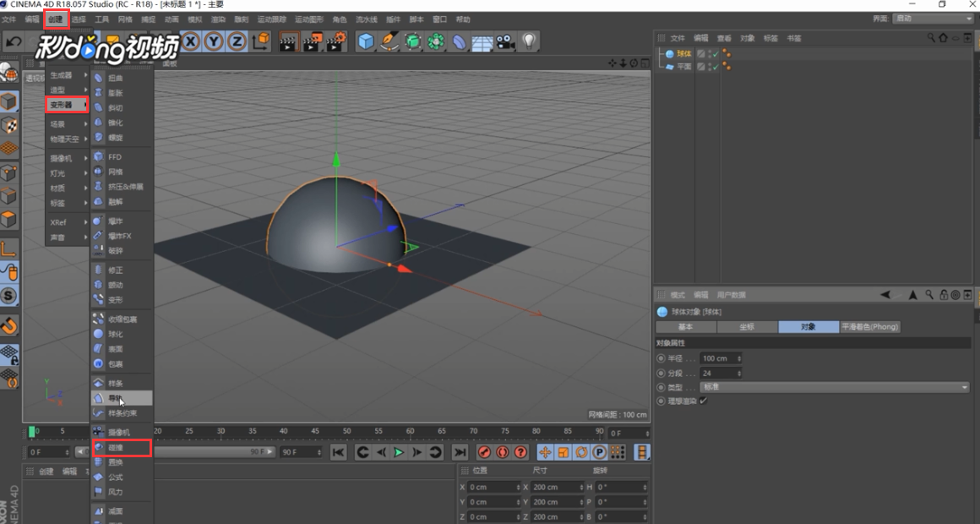This screenshot has width=980, height=524.
Task: Click the 半径 field showing 100 cm
Action: pyautogui.click(x=720, y=358)
